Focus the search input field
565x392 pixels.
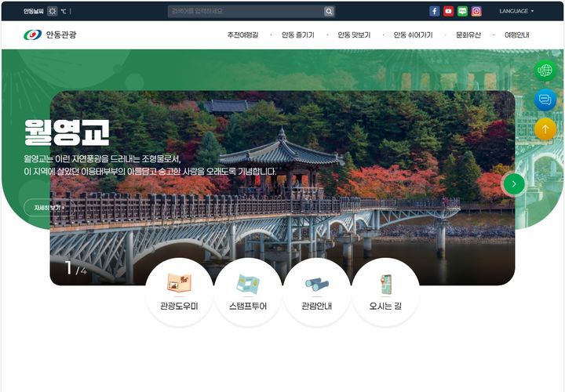245,11
